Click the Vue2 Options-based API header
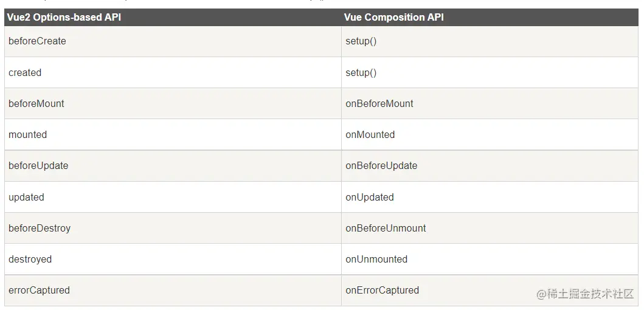Image resolution: width=644 pixels, height=310 pixels. tap(64, 17)
